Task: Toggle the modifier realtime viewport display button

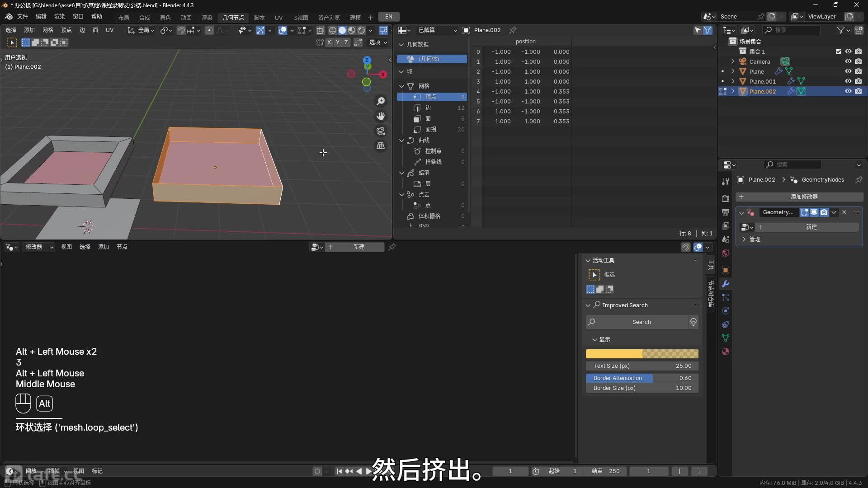Action: [814, 212]
